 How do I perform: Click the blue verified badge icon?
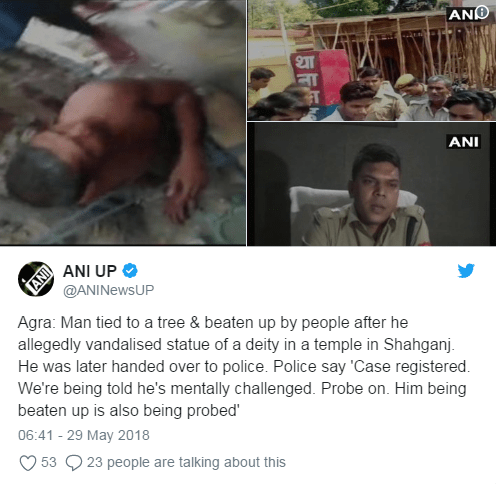[130, 271]
